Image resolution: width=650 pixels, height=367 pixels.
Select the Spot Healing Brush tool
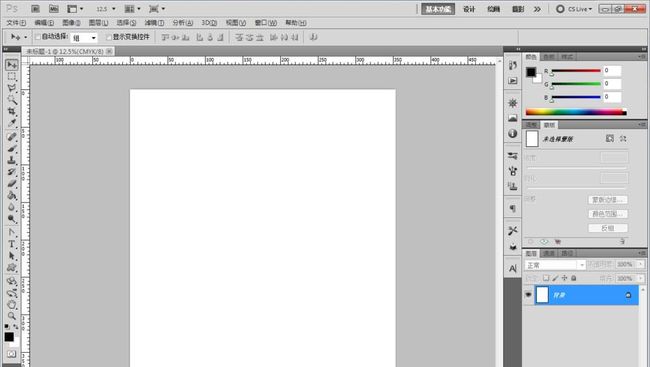pyautogui.click(x=12, y=137)
